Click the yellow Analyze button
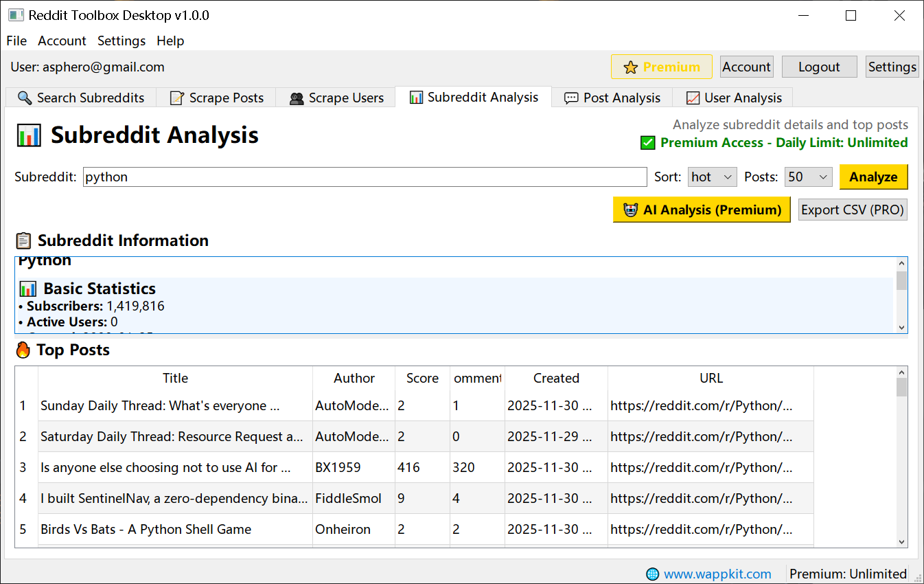The width and height of the screenshot is (924, 584). click(873, 177)
